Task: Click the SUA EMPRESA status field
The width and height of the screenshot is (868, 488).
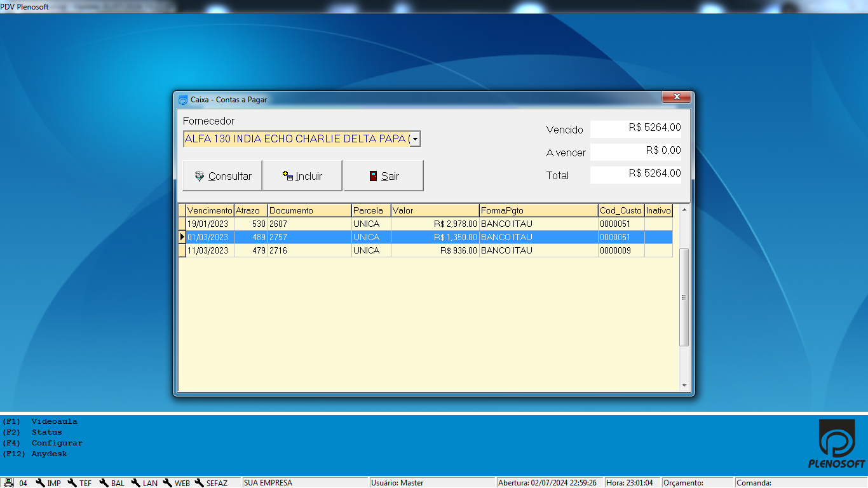Action: (305, 483)
